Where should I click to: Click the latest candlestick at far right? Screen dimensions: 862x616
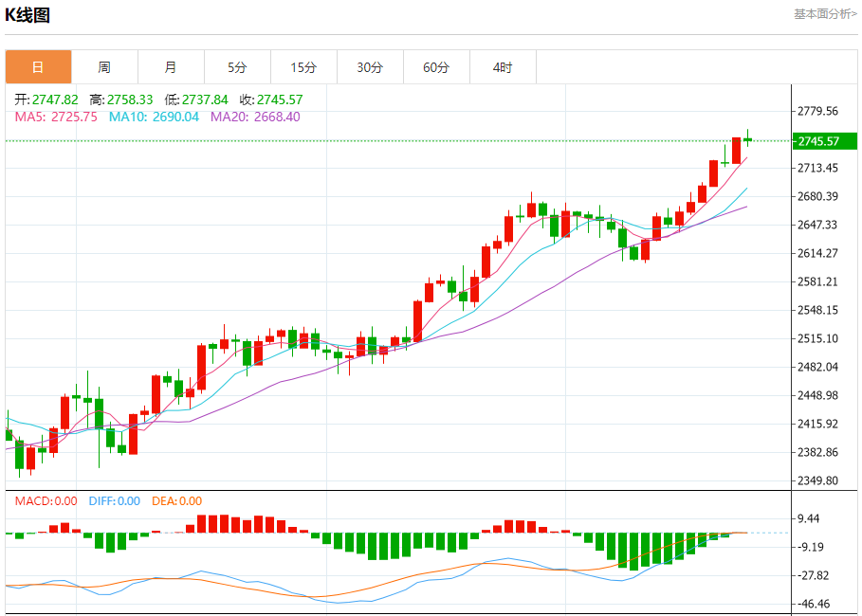click(x=748, y=140)
